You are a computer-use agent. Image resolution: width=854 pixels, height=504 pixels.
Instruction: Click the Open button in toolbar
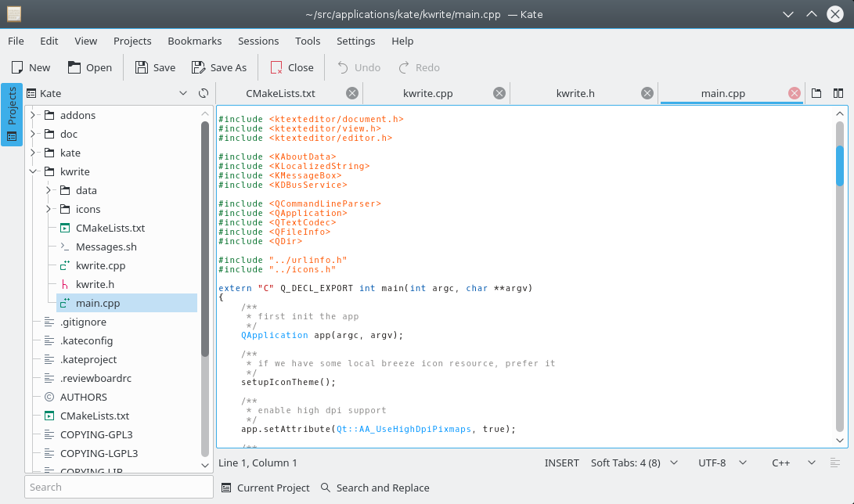point(89,67)
